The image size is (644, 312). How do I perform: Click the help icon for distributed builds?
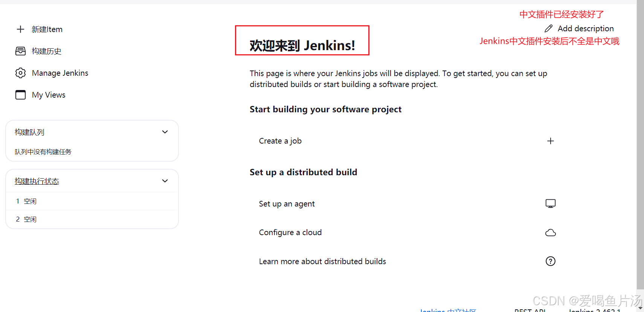click(x=551, y=261)
